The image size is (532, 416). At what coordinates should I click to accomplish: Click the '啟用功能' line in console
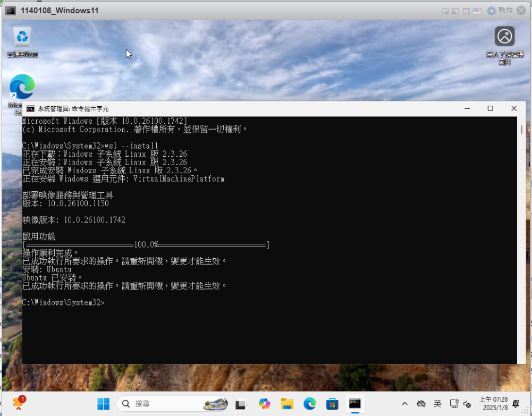[x=39, y=236]
